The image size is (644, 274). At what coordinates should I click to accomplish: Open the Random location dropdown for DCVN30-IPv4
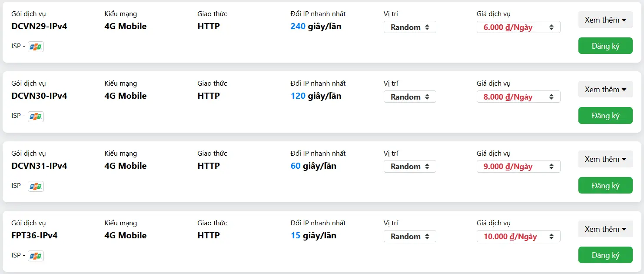pyautogui.click(x=409, y=97)
